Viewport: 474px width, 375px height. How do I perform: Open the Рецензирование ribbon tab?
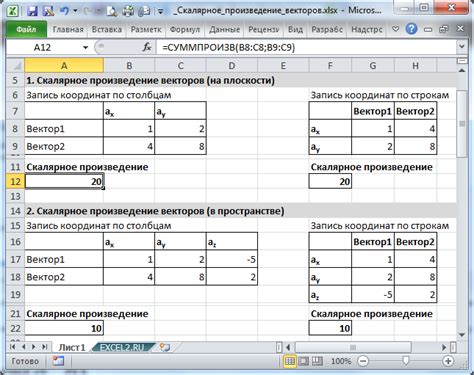coord(263,29)
